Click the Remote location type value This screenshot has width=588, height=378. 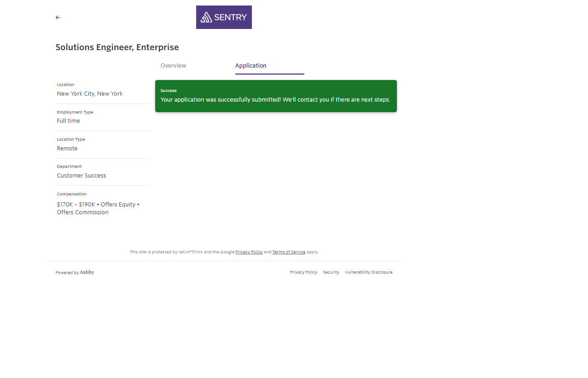67,149
